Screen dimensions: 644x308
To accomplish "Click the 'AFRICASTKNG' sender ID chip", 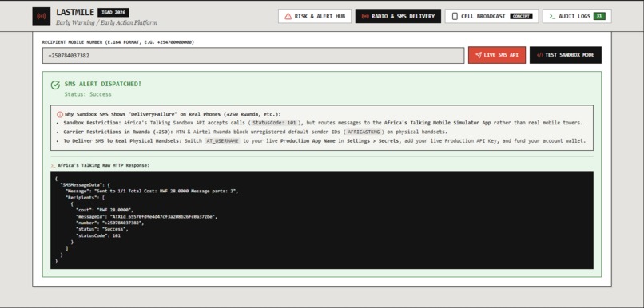I will [x=364, y=132].
